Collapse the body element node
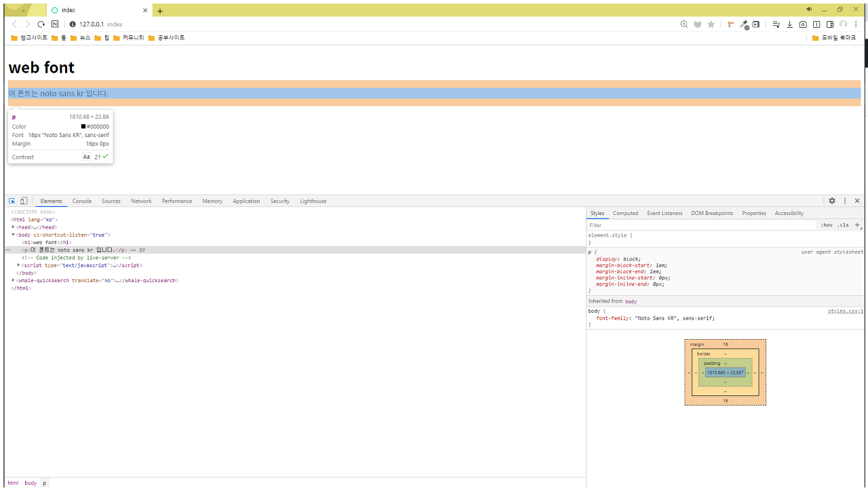The width and height of the screenshot is (868, 491). point(13,235)
